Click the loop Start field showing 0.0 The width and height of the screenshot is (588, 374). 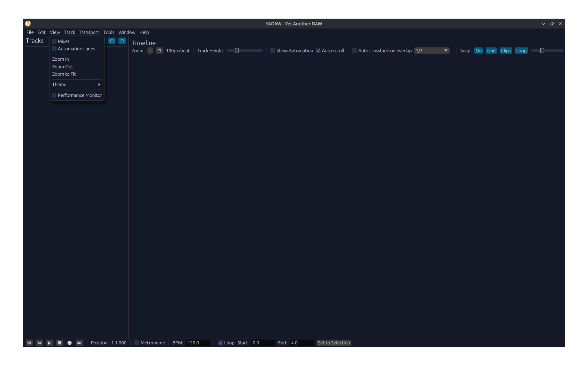pos(263,343)
